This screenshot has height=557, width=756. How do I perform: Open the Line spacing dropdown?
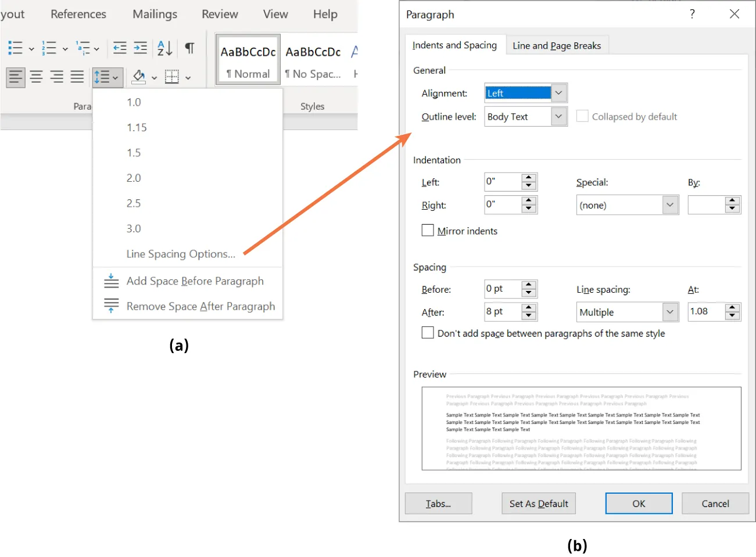click(670, 312)
